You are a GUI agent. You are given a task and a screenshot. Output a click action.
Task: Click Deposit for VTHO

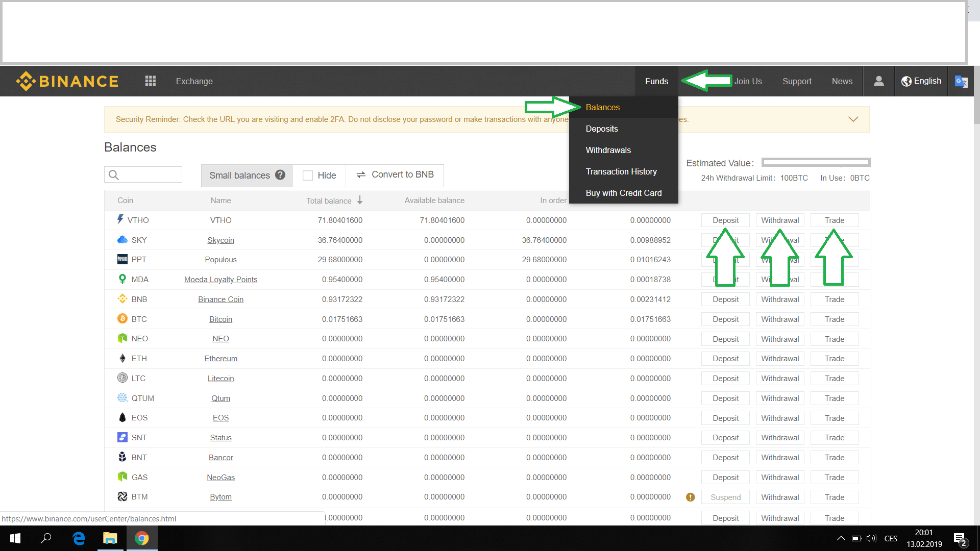(x=725, y=220)
